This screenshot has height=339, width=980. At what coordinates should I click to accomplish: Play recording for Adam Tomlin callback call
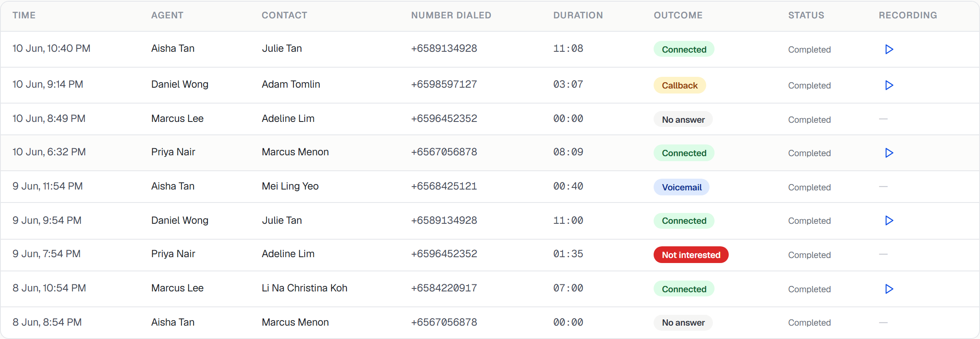click(x=889, y=85)
